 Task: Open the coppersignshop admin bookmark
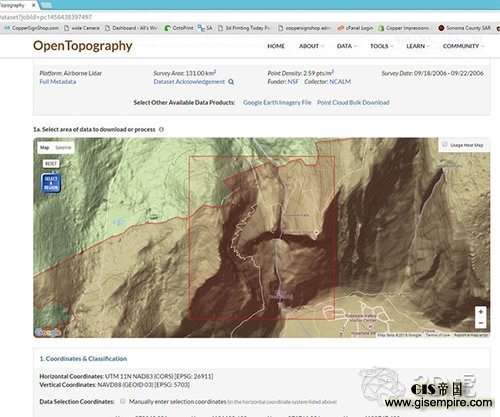(304, 28)
